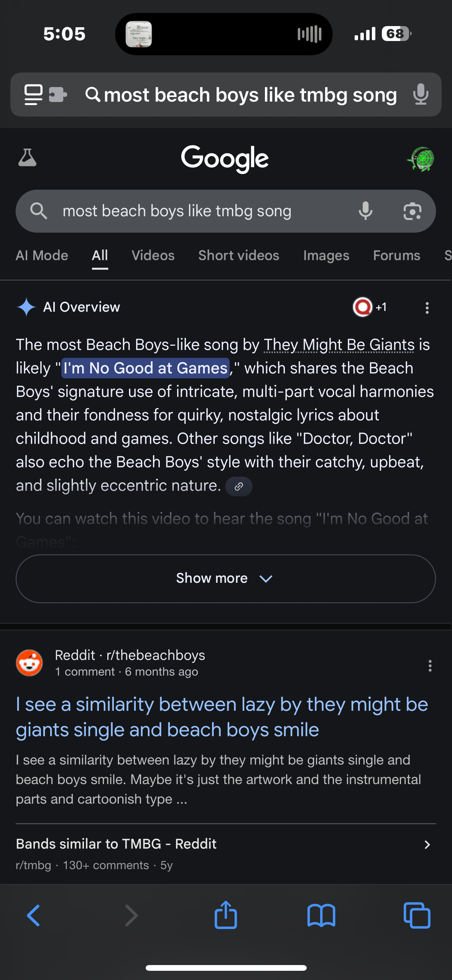
Task: Open the Google account profile avatar
Action: pyautogui.click(x=421, y=159)
